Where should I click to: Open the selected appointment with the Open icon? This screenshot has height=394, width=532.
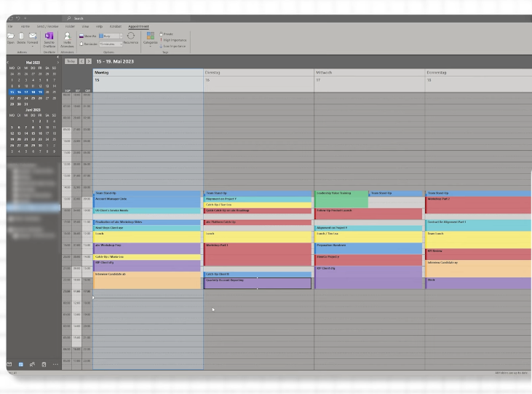coord(10,36)
